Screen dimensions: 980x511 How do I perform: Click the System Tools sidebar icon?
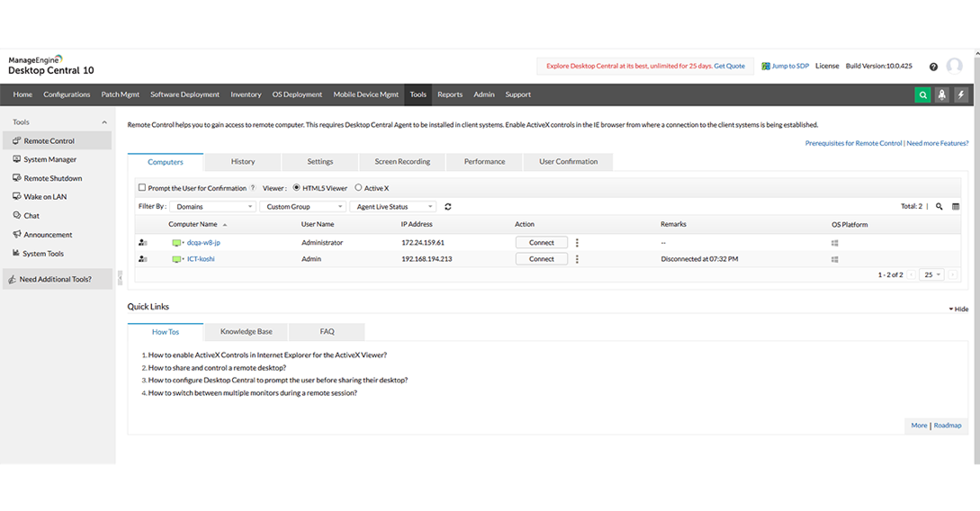pyautogui.click(x=16, y=253)
